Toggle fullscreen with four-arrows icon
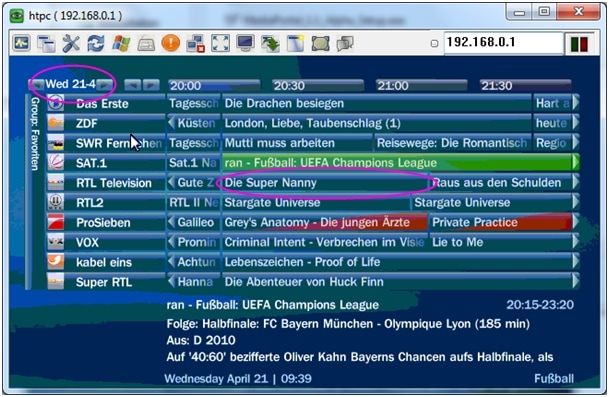Viewport: 609px width, 397px height. point(220,43)
